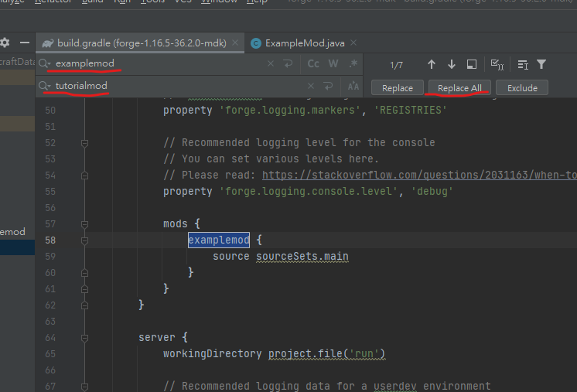This screenshot has height=392, width=577.
Task: Click sourceSets.main on line 59
Action: click(302, 257)
